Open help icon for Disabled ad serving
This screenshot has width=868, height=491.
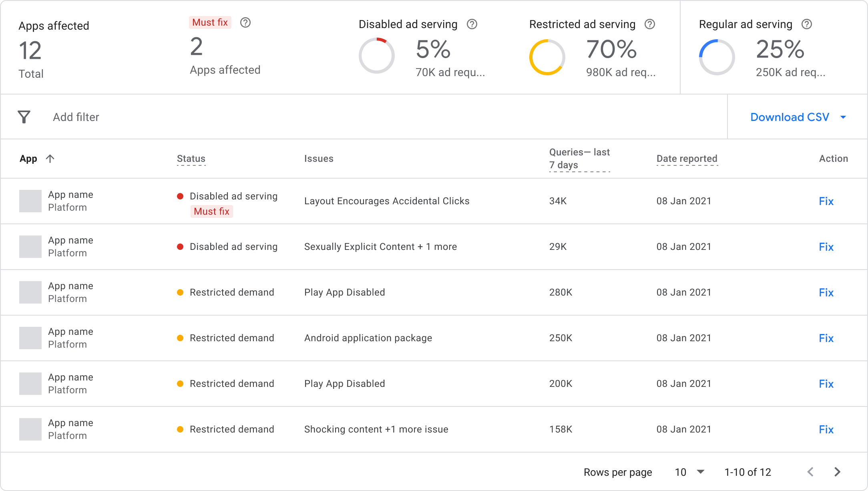pos(472,24)
